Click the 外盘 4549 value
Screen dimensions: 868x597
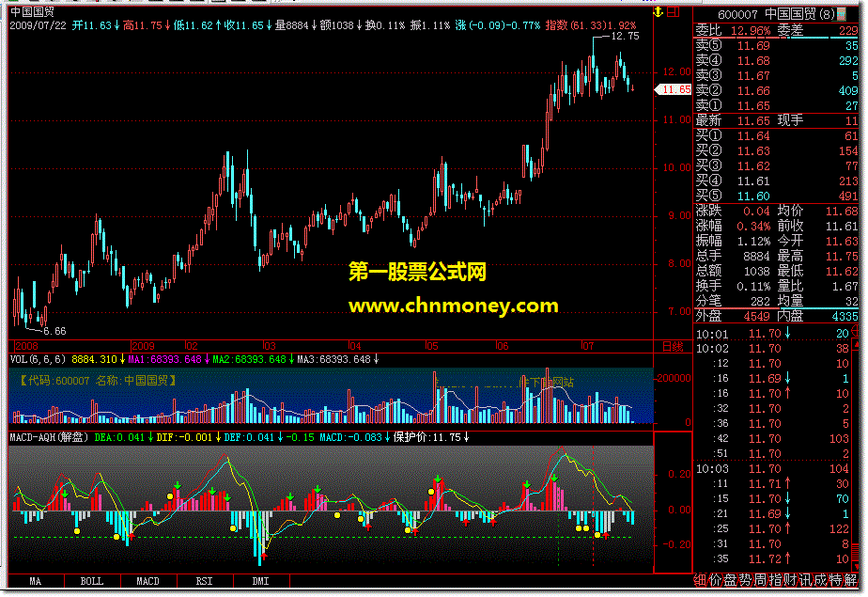point(756,316)
